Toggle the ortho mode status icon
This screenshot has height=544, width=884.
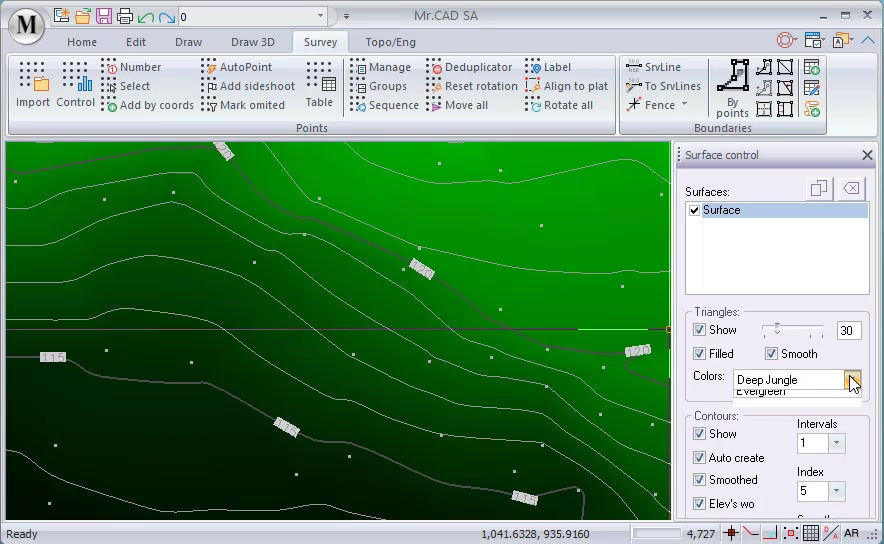[x=770, y=533]
